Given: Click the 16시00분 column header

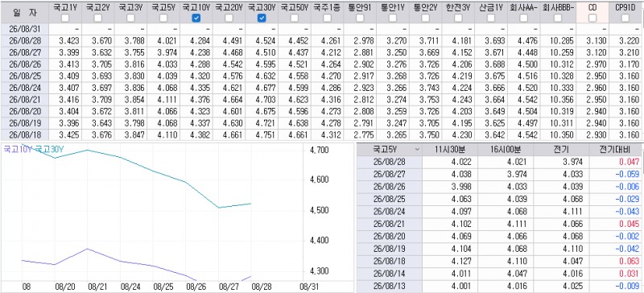Looking at the screenshot, I should tap(506, 150).
